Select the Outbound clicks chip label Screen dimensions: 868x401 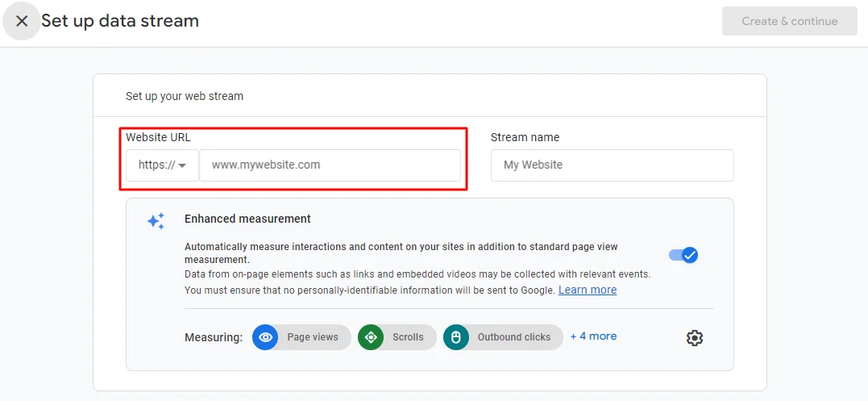coord(513,337)
